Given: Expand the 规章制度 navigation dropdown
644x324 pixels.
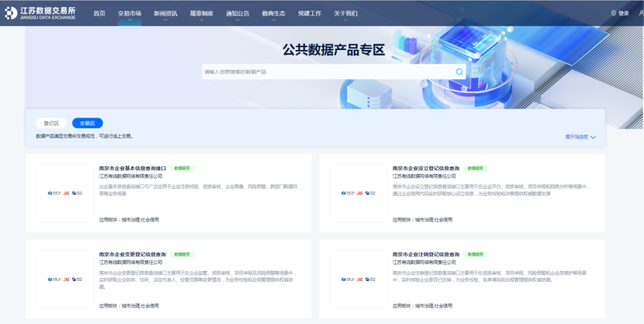Looking at the screenshot, I should pos(202,13).
